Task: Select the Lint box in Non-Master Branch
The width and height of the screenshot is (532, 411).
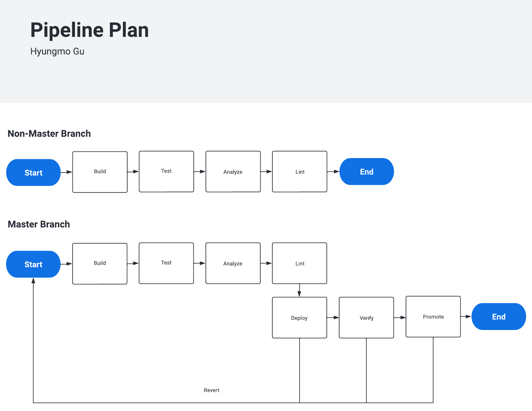Action: tap(300, 172)
